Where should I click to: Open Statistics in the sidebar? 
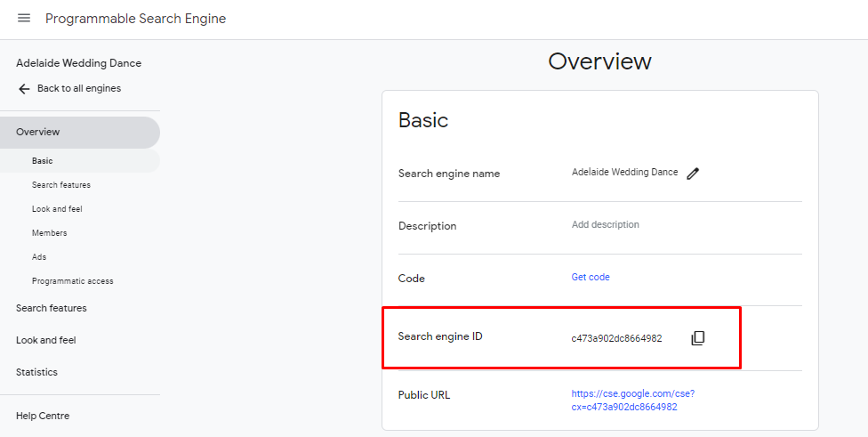(36, 372)
